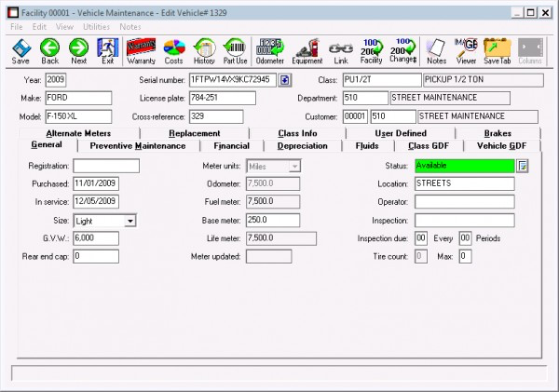Click the empty Operator field
This screenshot has width=559, height=392.
(465, 202)
